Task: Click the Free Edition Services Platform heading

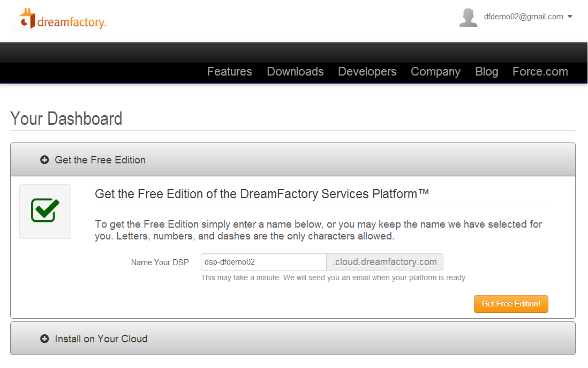Action: tap(261, 194)
